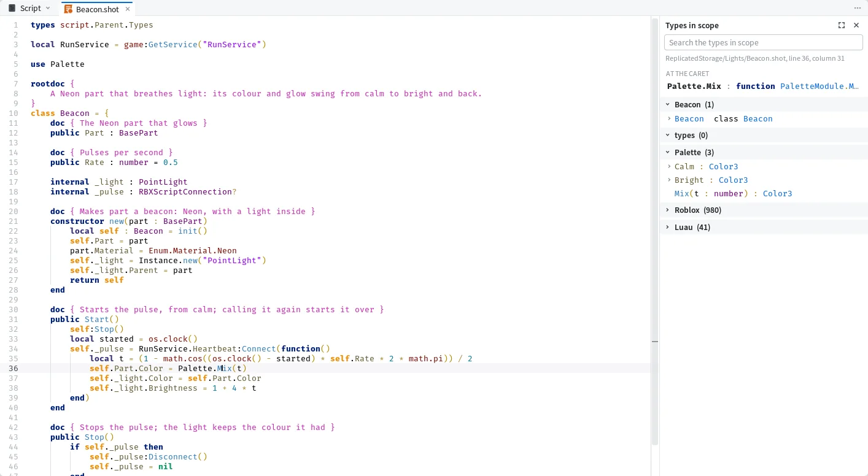The width and height of the screenshot is (868, 476).
Task: Click 'use Palette' on line 5
Action: tap(58, 64)
